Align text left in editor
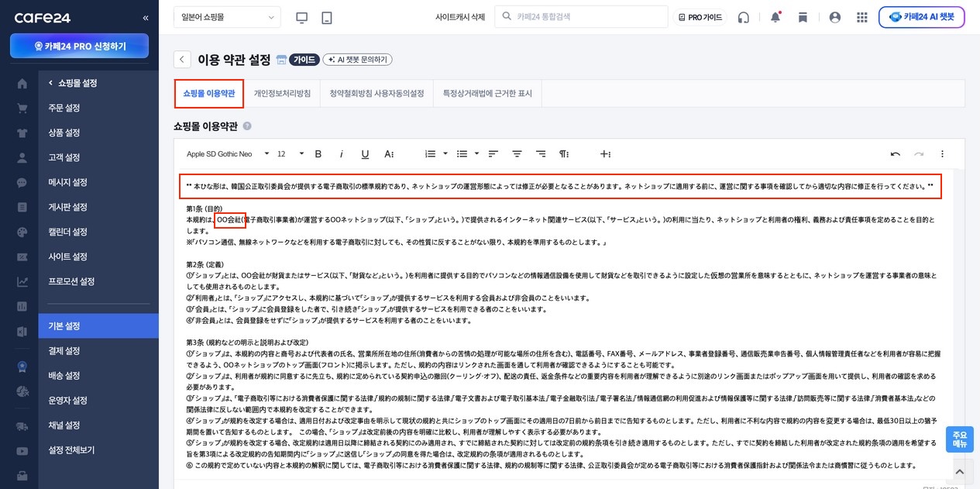 (x=493, y=154)
